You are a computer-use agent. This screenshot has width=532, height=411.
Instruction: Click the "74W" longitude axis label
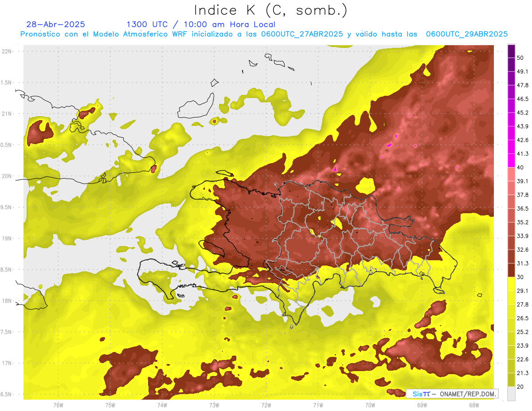click(x=162, y=405)
